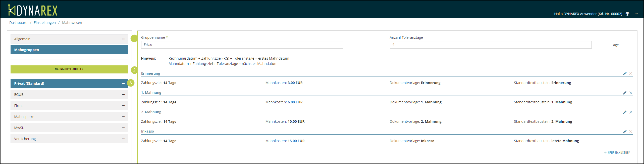Edit the Inkasso dunning level

click(625, 132)
